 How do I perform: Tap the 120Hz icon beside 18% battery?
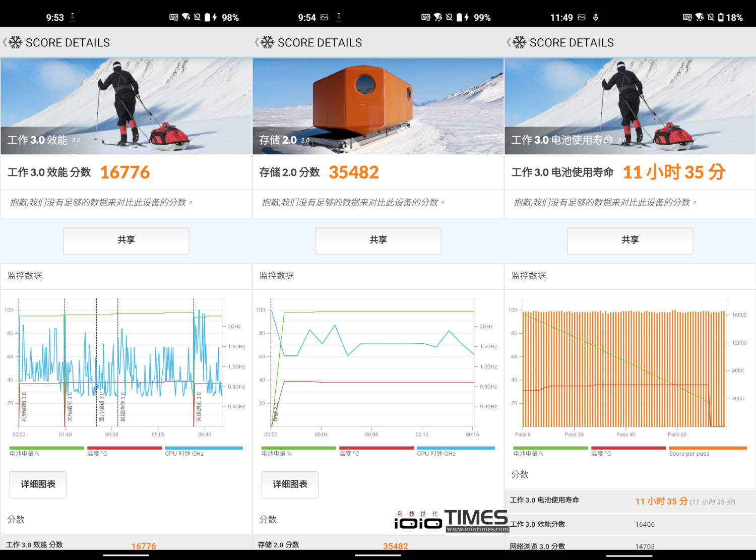687,17
